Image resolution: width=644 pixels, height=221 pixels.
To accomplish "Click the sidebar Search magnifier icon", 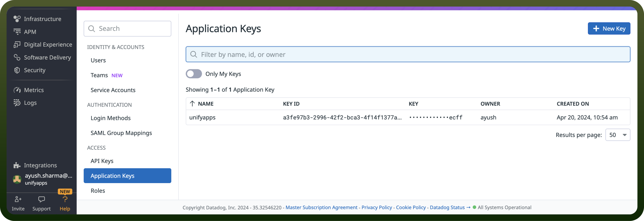I will click(92, 29).
